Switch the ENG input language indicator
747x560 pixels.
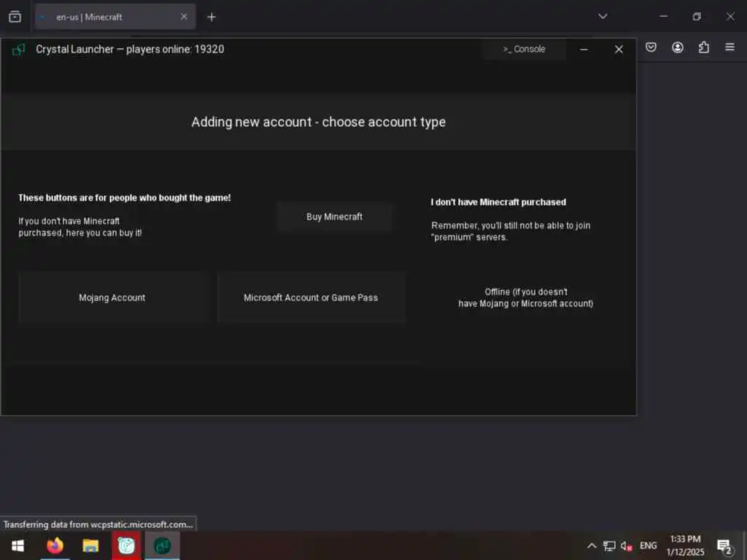click(x=648, y=545)
